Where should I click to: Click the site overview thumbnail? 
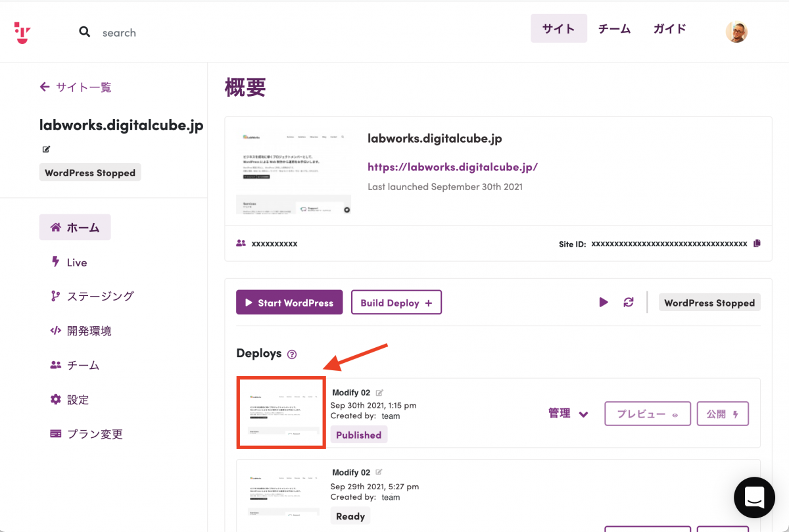[294, 171]
